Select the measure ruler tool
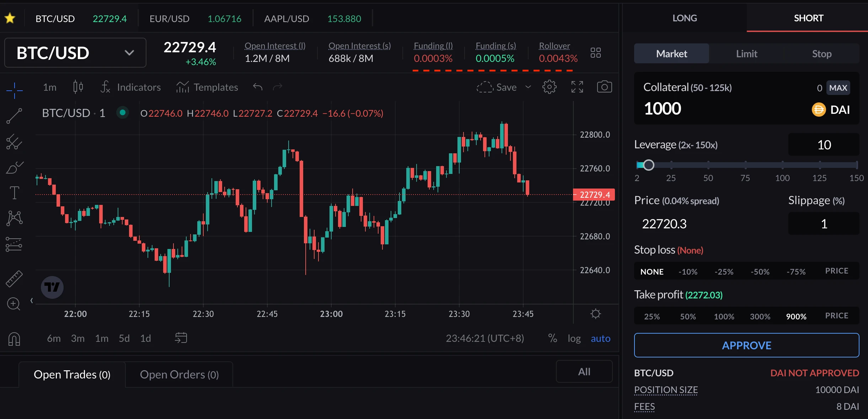Screen dimensions: 868x419 pyautogui.click(x=14, y=279)
